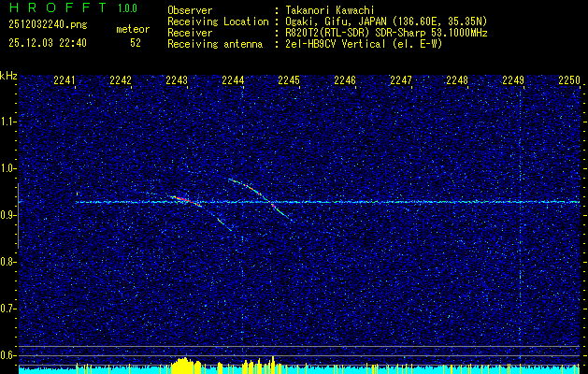Click the 2242 time axis label
The width and height of the screenshot is (588, 374).
(121, 80)
